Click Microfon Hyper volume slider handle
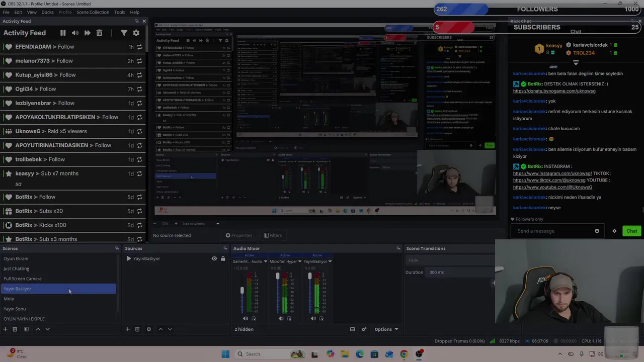The width and height of the screenshot is (644, 362). click(277, 277)
